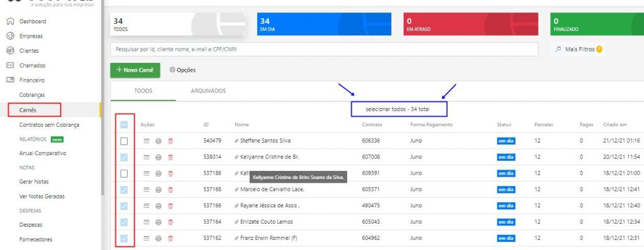Print the carnê of Marcelo de Carvalho
Viewport: 644px width, 250px height.
click(158, 190)
